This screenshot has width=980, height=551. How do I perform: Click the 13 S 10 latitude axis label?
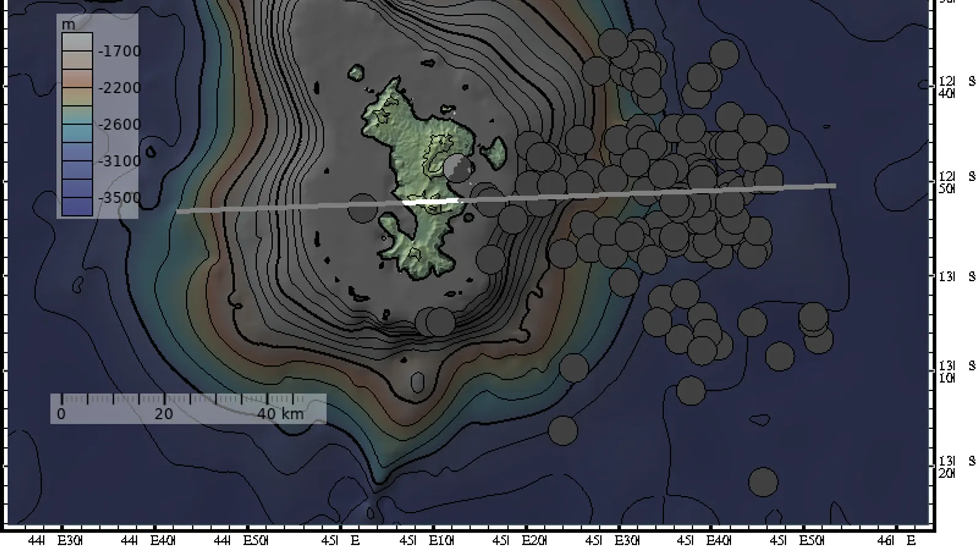(957, 372)
